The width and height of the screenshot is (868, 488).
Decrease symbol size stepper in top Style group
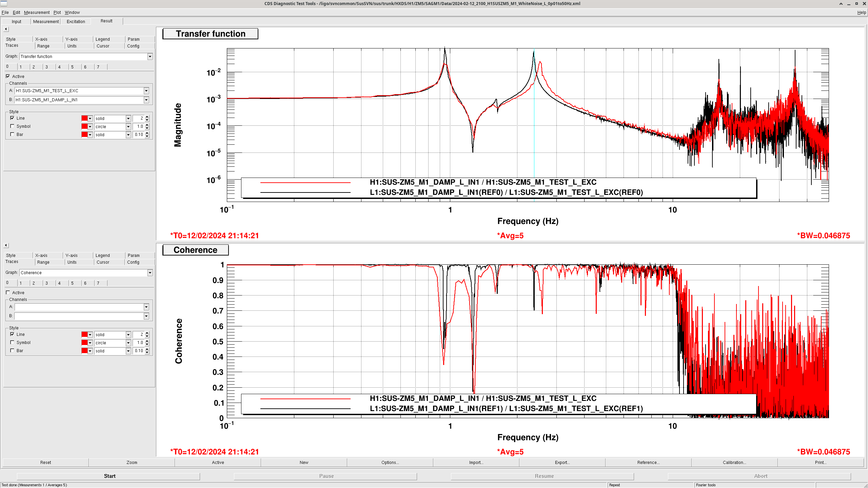[147, 128]
